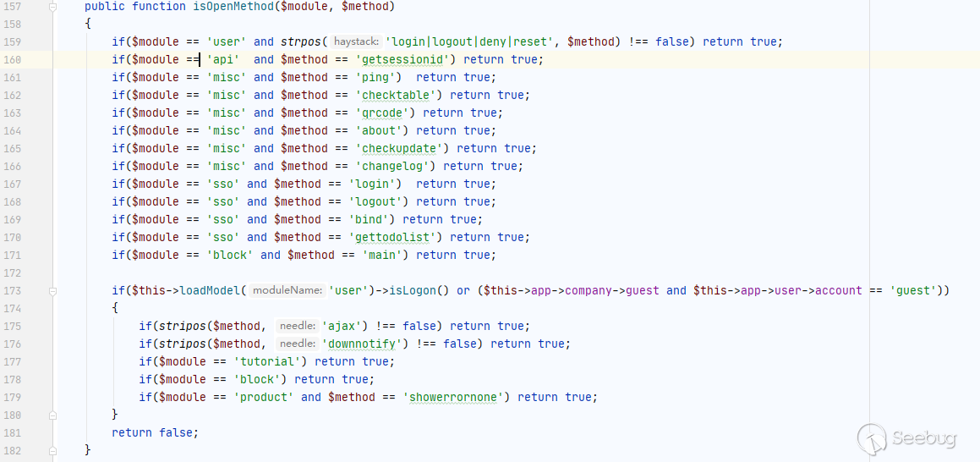The width and height of the screenshot is (980, 462).
Task: Click the fold end marker at line 180
Action: [53, 415]
